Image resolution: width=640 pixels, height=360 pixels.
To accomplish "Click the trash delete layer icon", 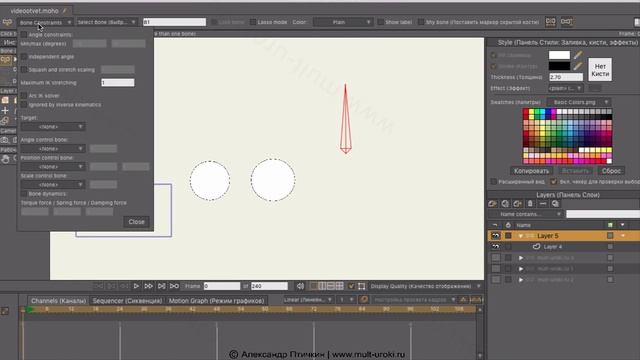I will click(530, 204).
